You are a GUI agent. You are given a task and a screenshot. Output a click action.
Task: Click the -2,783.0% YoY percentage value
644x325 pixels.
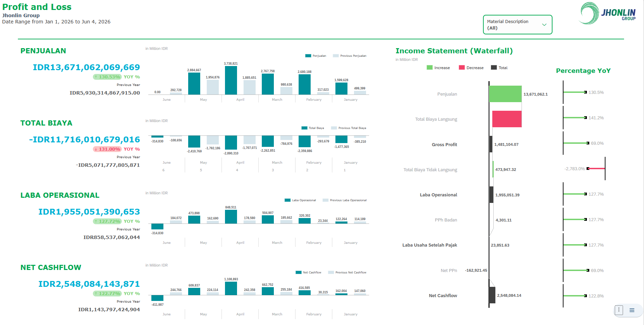coord(575,169)
